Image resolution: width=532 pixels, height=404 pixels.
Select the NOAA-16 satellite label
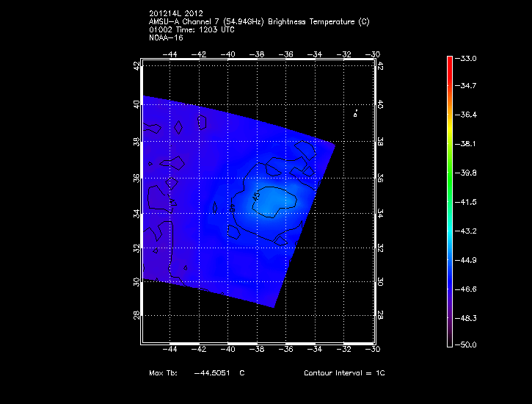click(165, 38)
